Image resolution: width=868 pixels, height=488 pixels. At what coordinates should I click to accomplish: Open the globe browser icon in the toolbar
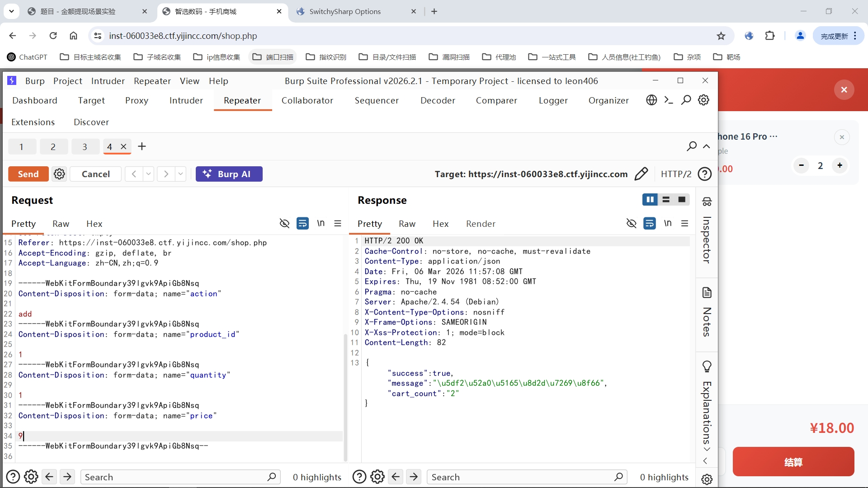tap(651, 100)
